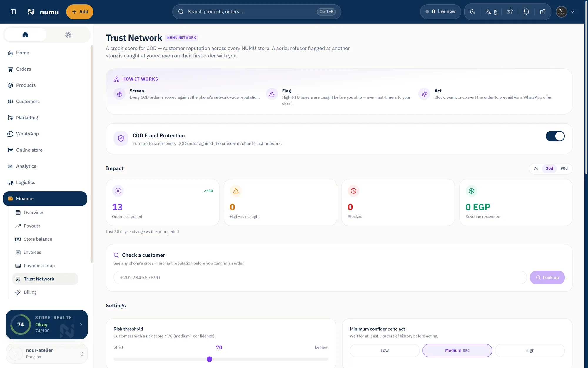The width and height of the screenshot is (588, 368).
Task: Click the Flag step triangle icon
Action: tap(272, 94)
